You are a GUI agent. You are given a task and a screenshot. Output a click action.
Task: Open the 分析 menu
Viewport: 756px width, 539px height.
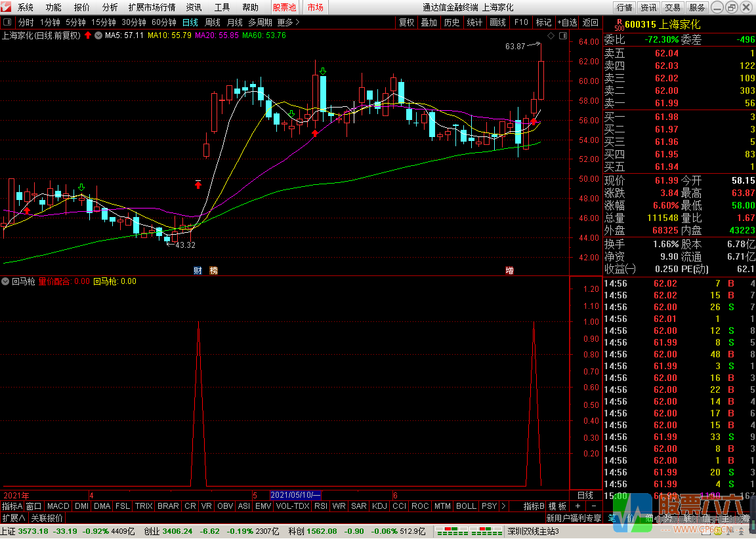pos(110,7)
